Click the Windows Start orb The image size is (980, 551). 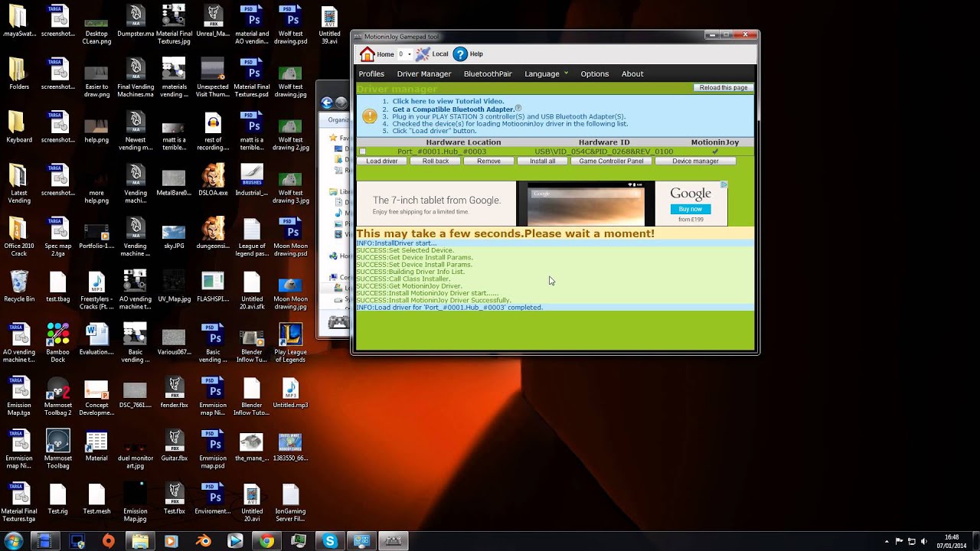click(x=14, y=541)
